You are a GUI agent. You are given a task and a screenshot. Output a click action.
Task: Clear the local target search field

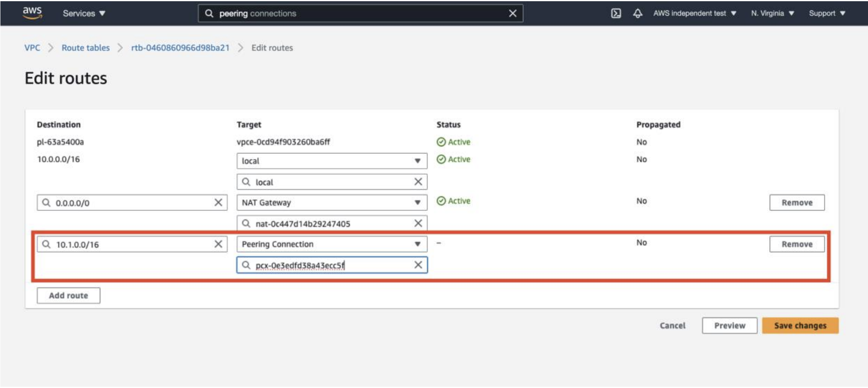pyautogui.click(x=418, y=182)
